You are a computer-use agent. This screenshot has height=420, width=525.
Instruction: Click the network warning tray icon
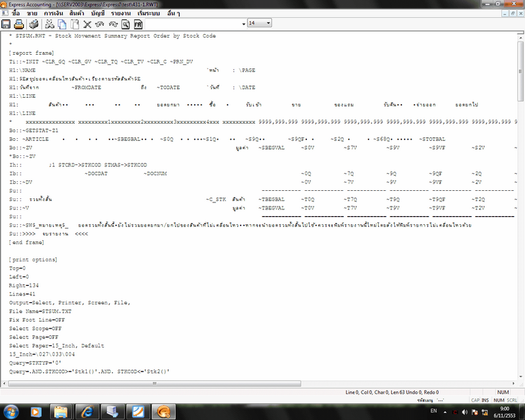pos(485,412)
